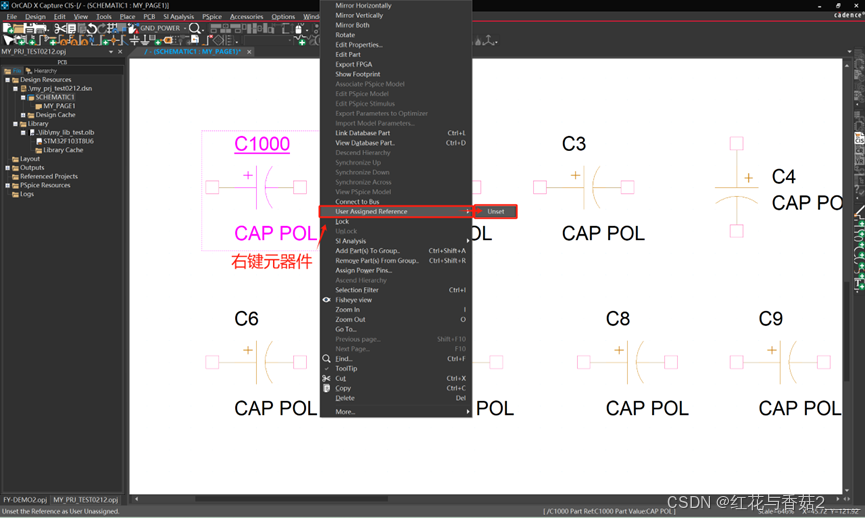This screenshot has height=518, width=865.
Task: Open the Tools menu
Action: (x=104, y=17)
